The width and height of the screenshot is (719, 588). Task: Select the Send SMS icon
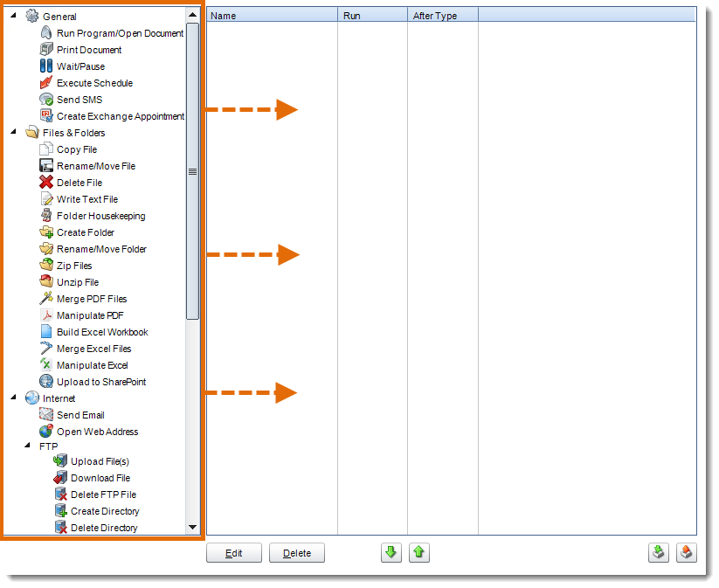[x=46, y=100]
